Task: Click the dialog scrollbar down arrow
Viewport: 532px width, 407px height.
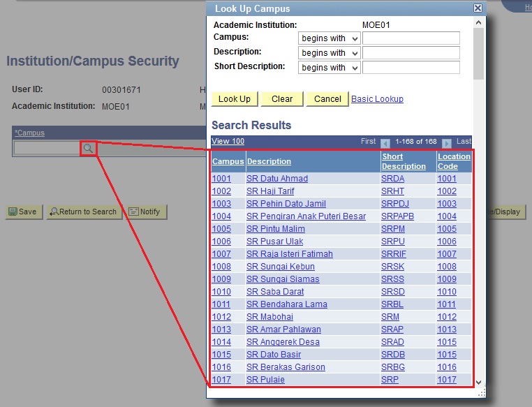Action: coord(478,383)
